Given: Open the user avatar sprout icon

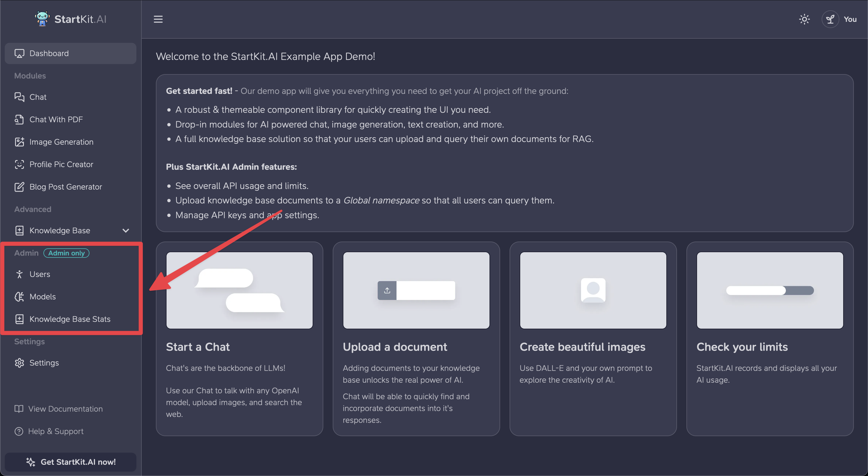Looking at the screenshot, I should pyautogui.click(x=830, y=19).
